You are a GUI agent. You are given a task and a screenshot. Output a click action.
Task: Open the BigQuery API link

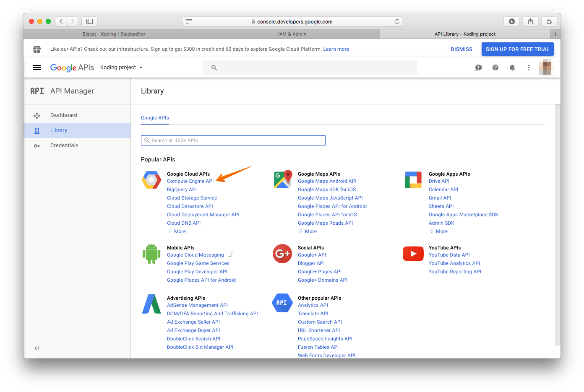tap(182, 190)
